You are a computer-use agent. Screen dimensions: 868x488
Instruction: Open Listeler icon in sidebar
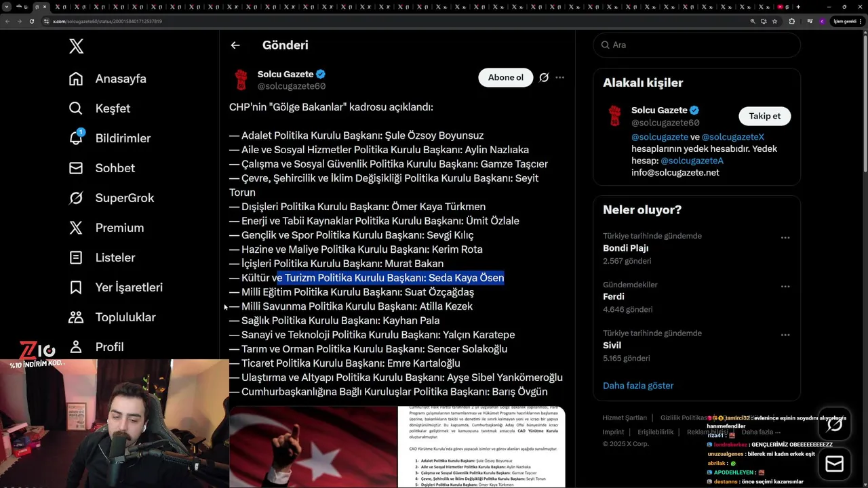[x=76, y=258]
